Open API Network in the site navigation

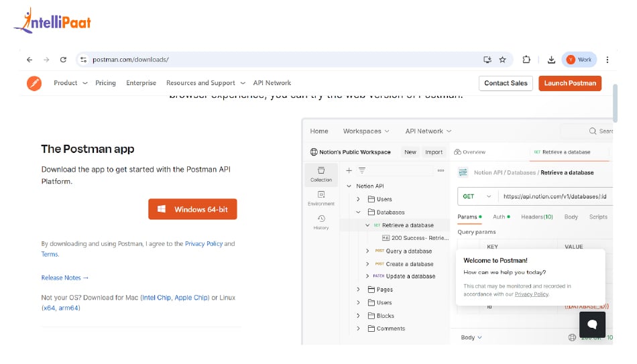pos(272,83)
